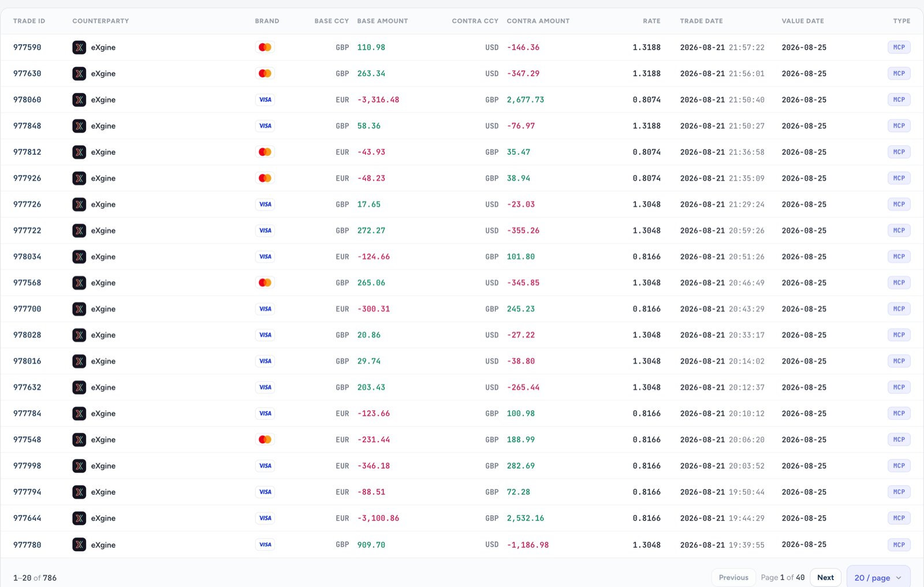Click the Visa icon in row 977780
This screenshot has width=924, height=587.
[x=265, y=544]
